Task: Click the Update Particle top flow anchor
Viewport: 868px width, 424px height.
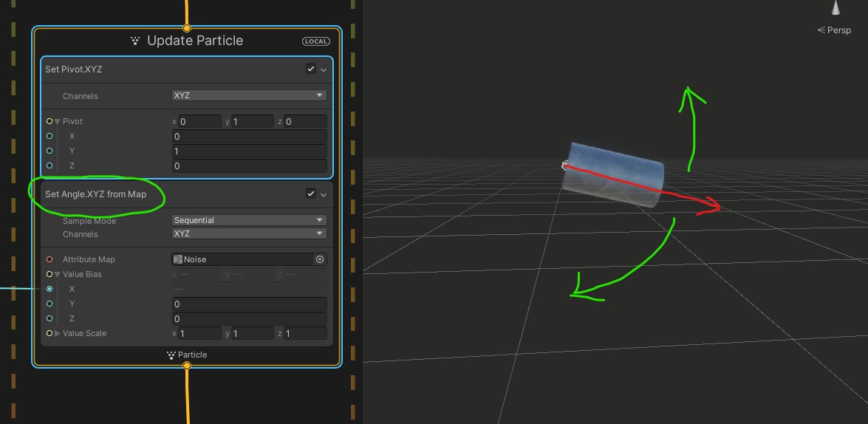Action: 187,27
